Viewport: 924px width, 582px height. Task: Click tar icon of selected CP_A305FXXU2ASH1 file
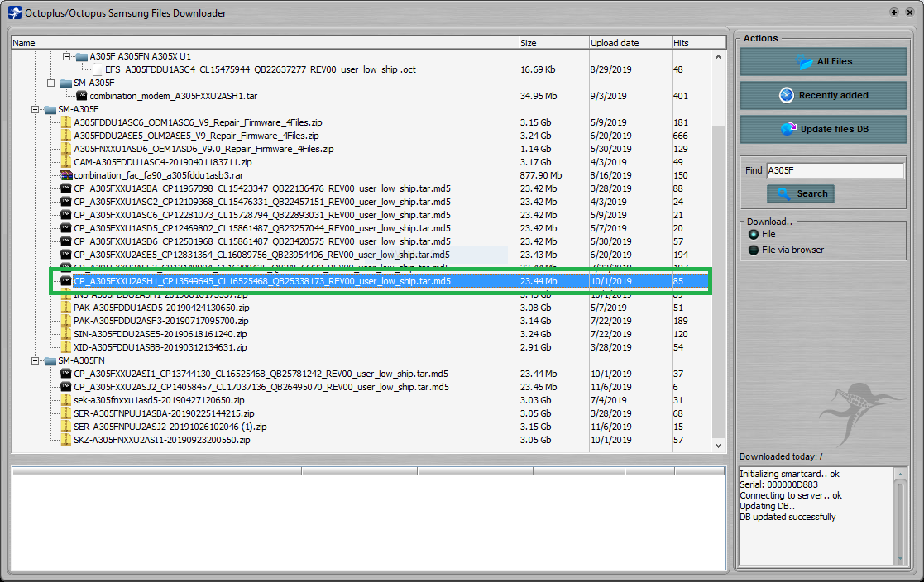(x=65, y=281)
